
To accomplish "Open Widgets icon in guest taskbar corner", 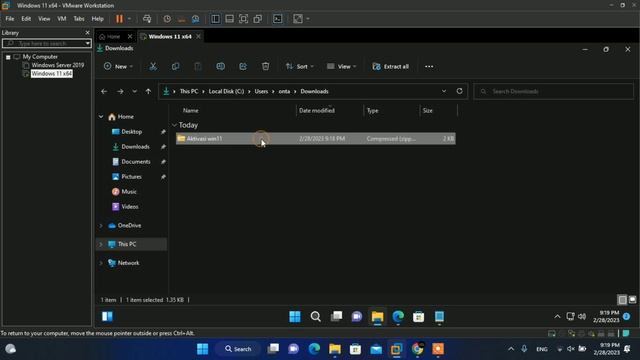I will tap(107, 316).
